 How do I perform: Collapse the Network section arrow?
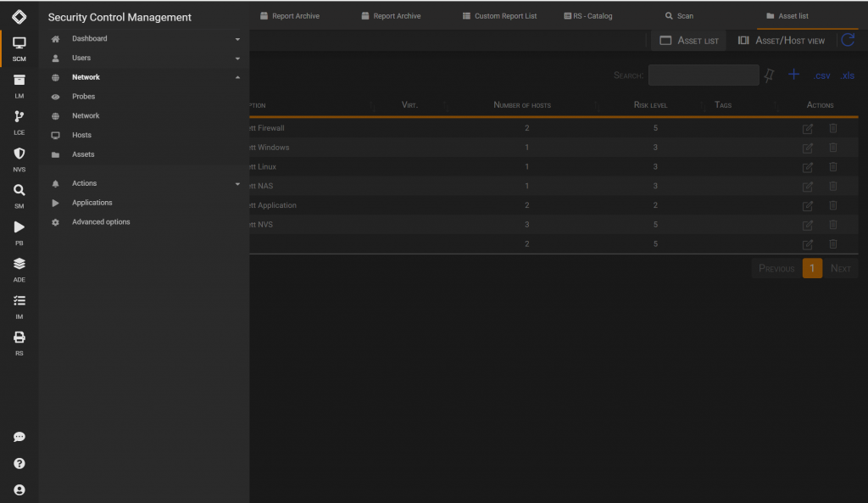pyautogui.click(x=237, y=77)
